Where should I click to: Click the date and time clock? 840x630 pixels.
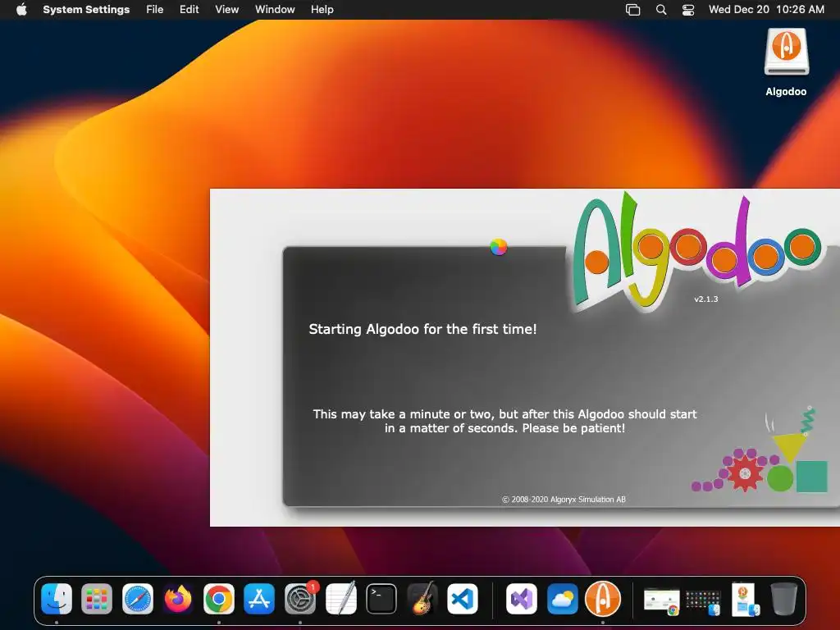point(766,10)
